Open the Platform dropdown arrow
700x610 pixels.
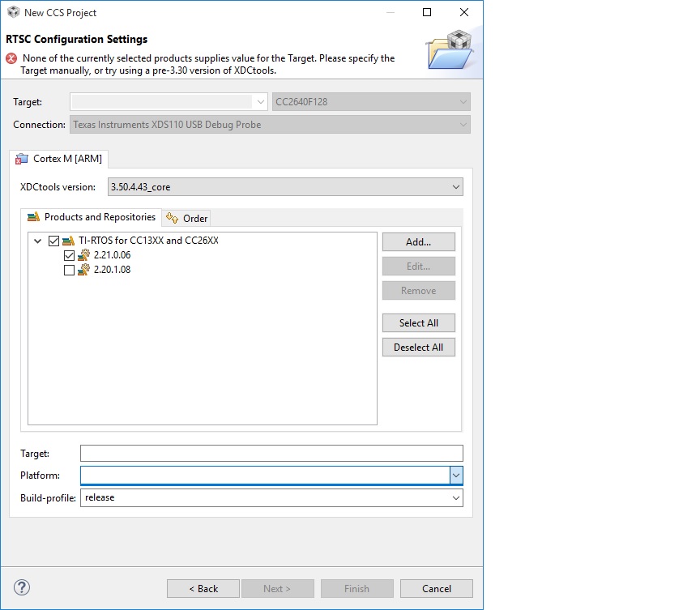click(x=456, y=476)
